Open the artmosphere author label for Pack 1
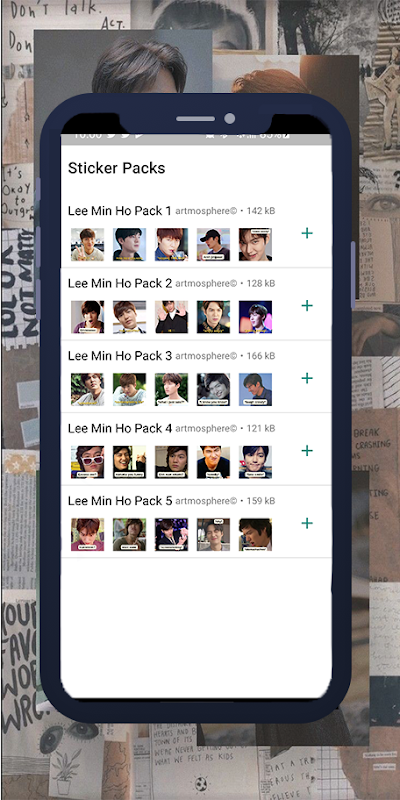This screenshot has height=800, width=400. (206, 211)
